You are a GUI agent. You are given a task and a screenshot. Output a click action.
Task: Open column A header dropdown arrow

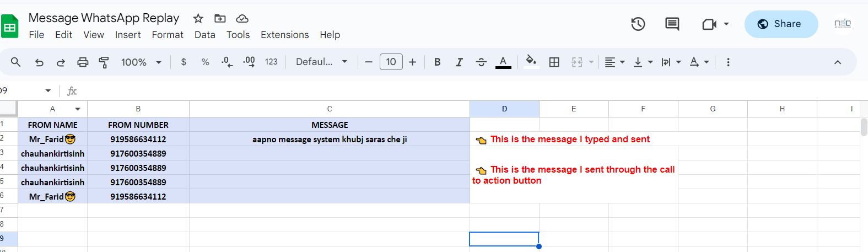pyautogui.click(x=78, y=109)
